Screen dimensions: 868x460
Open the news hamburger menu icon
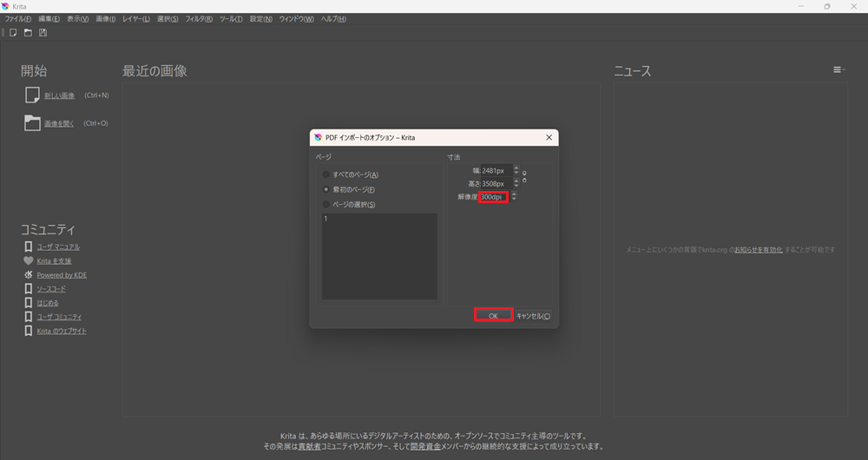click(838, 69)
